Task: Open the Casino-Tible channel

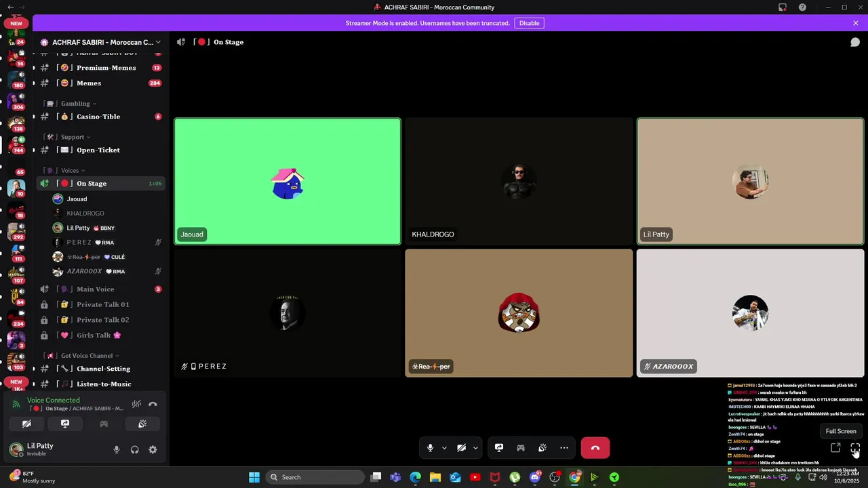Action: (x=100, y=117)
